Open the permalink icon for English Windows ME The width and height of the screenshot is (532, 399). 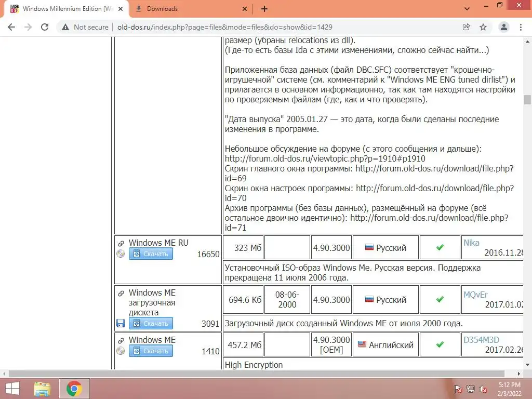pyautogui.click(x=121, y=340)
